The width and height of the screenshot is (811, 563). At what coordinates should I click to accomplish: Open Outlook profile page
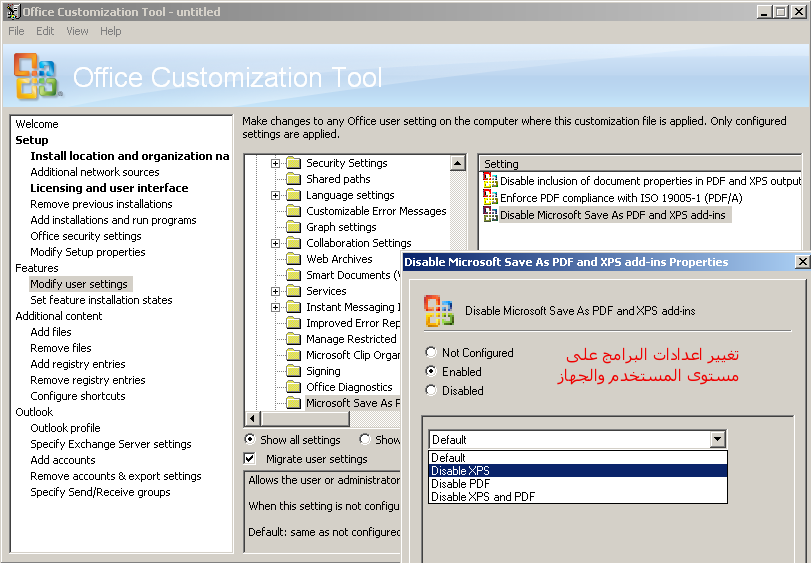click(x=65, y=429)
